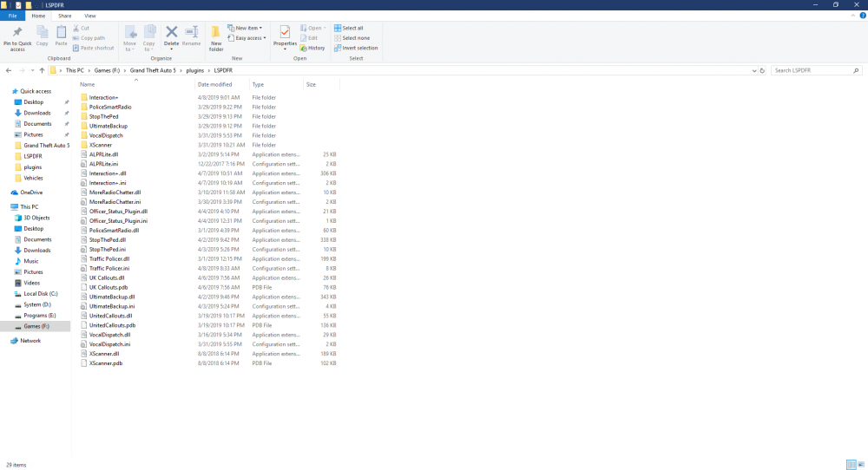Click the Paste ribbon icon
The width and height of the screenshot is (868, 470).
point(61,33)
